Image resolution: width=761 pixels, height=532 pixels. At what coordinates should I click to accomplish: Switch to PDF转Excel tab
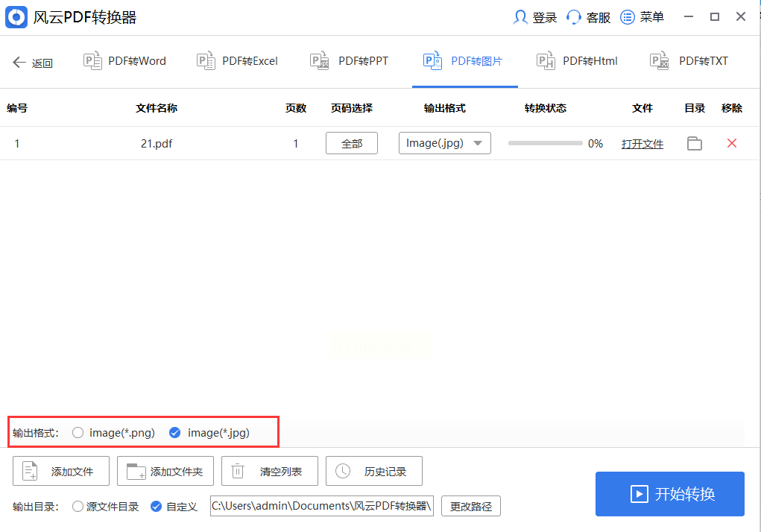click(x=237, y=61)
